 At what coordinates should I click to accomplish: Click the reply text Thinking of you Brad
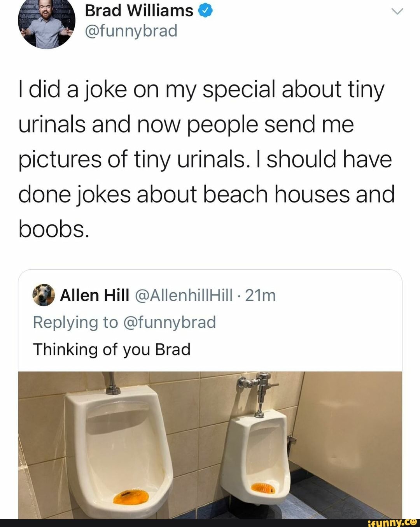pos(112,349)
